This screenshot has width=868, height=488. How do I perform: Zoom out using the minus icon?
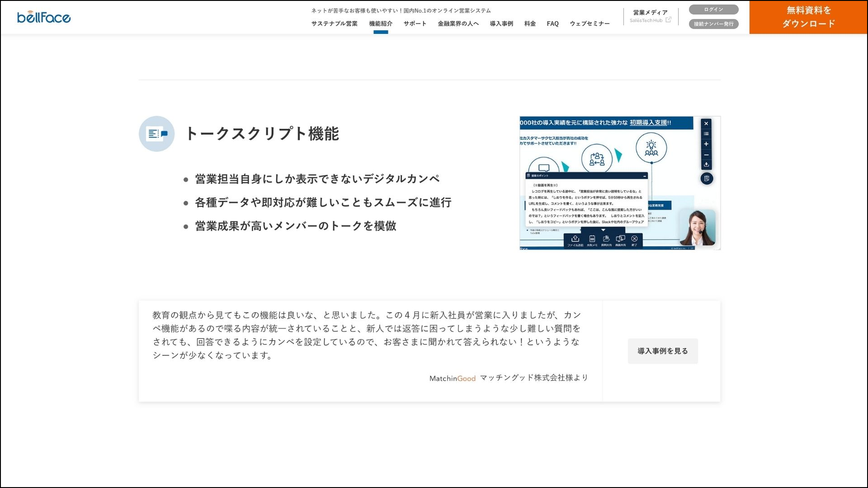706,155
